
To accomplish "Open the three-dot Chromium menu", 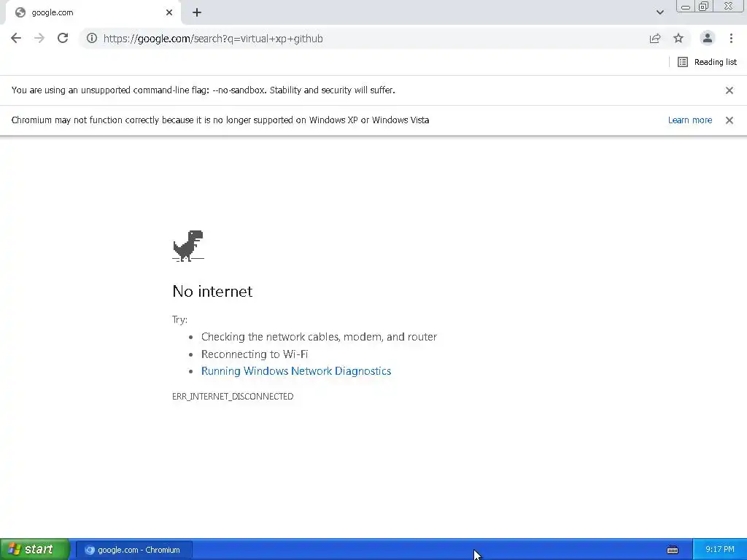I will coord(731,38).
